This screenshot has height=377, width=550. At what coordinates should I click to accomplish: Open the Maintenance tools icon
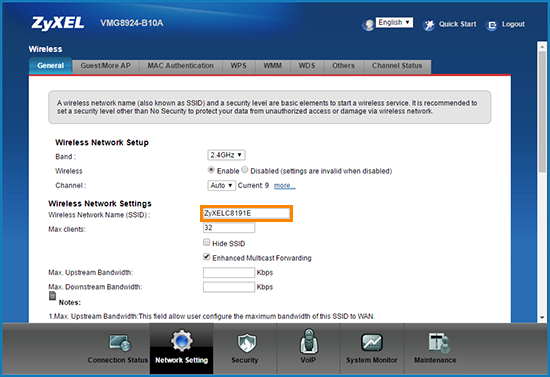438,343
